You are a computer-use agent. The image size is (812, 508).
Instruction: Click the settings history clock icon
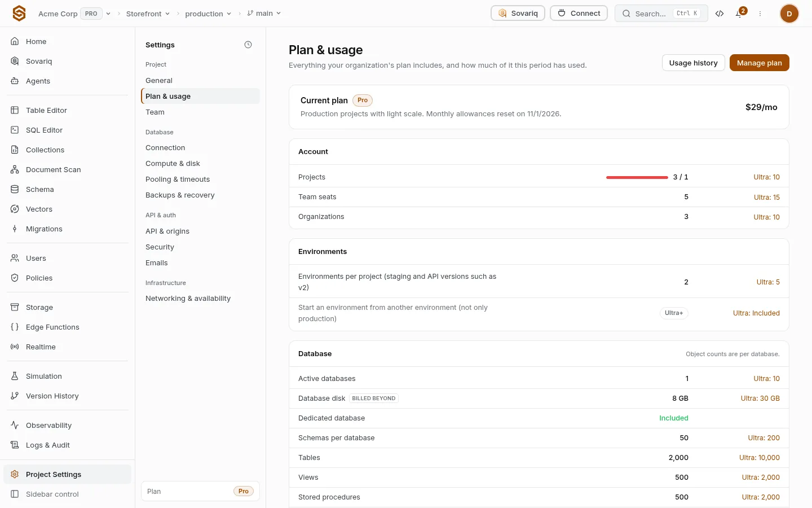coord(248,45)
